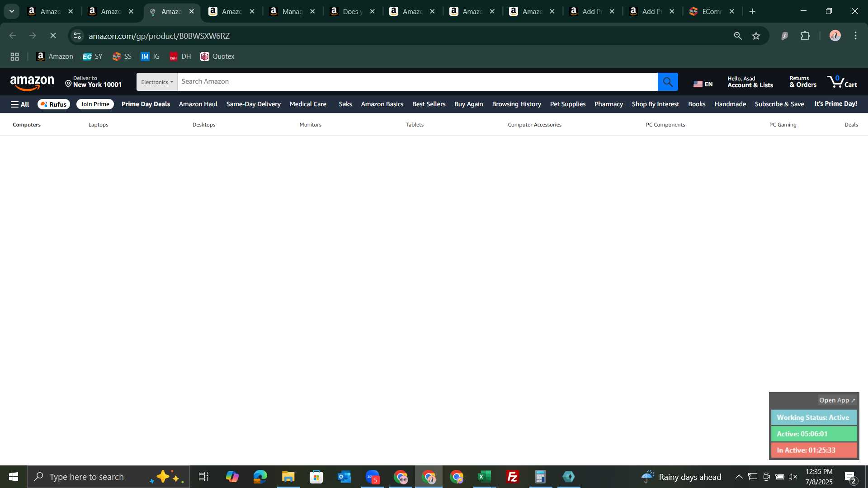Click the orange search magnifier button
This screenshot has height=488, width=868.
(668, 82)
